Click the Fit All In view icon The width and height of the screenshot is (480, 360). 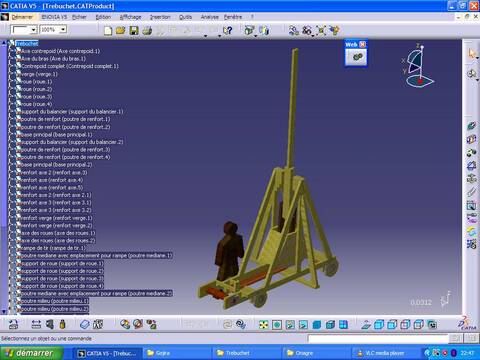point(263,324)
